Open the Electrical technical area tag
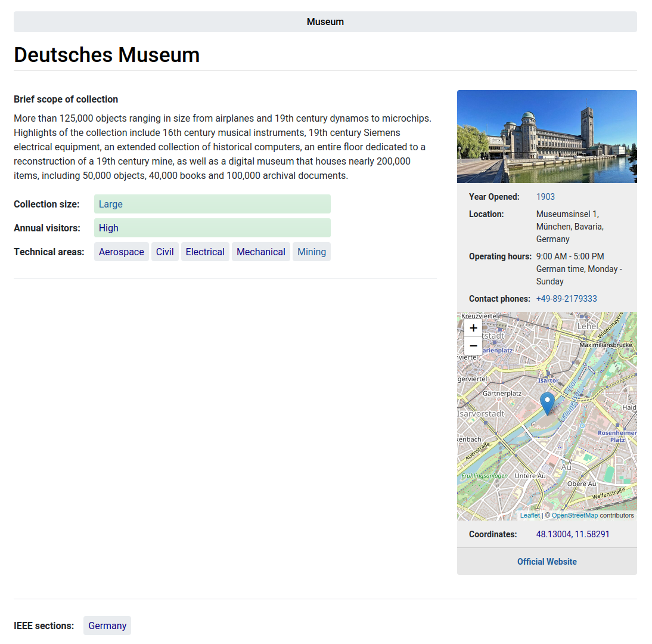 tap(205, 252)
